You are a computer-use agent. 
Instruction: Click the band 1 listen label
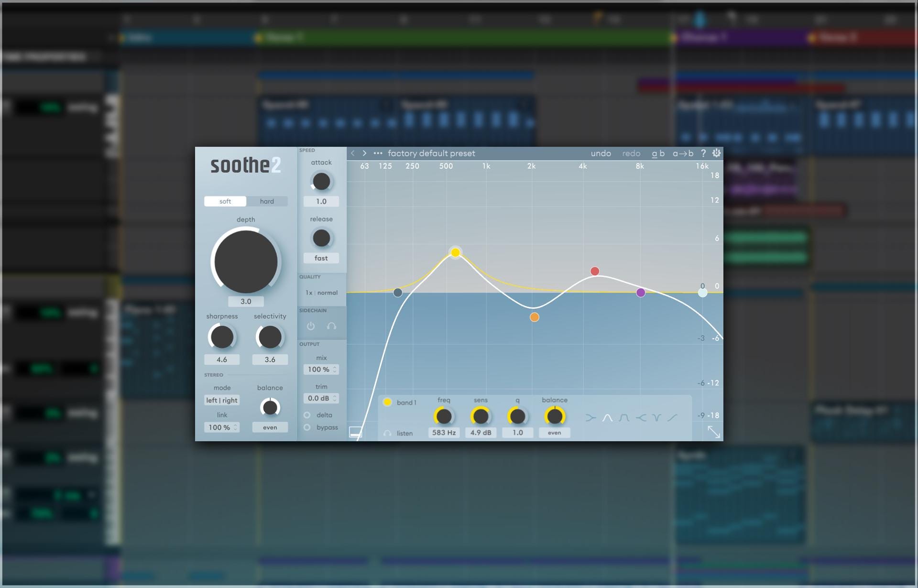404,433
